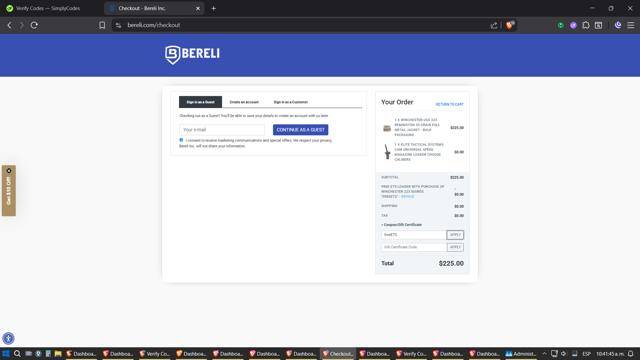Apply the entered coupon code
Screen dimensions: 640x360
(x=455, y=235)
